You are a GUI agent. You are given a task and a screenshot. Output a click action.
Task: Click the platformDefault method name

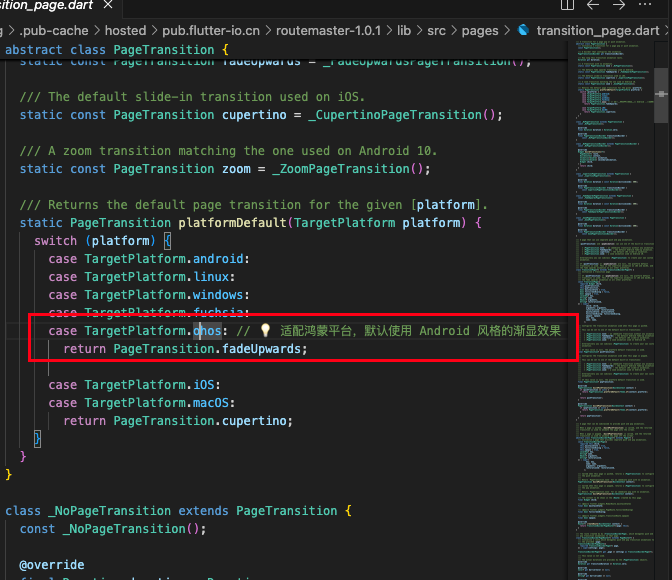[232, 223]
